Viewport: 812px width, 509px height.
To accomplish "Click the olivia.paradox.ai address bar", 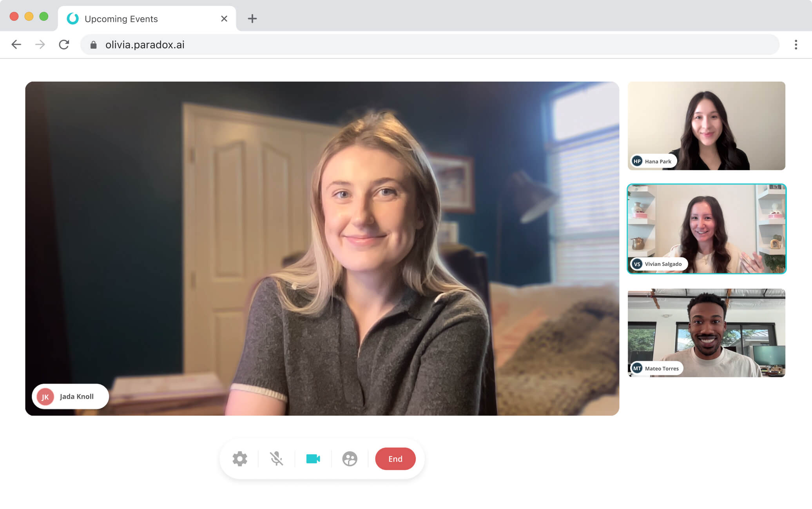I will [392, 44].
